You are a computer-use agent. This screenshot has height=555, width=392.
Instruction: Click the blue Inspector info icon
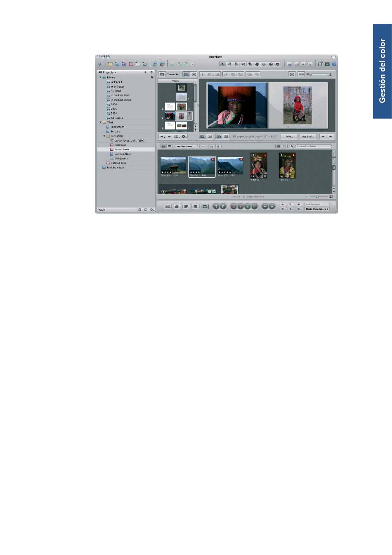pos(334,64)
